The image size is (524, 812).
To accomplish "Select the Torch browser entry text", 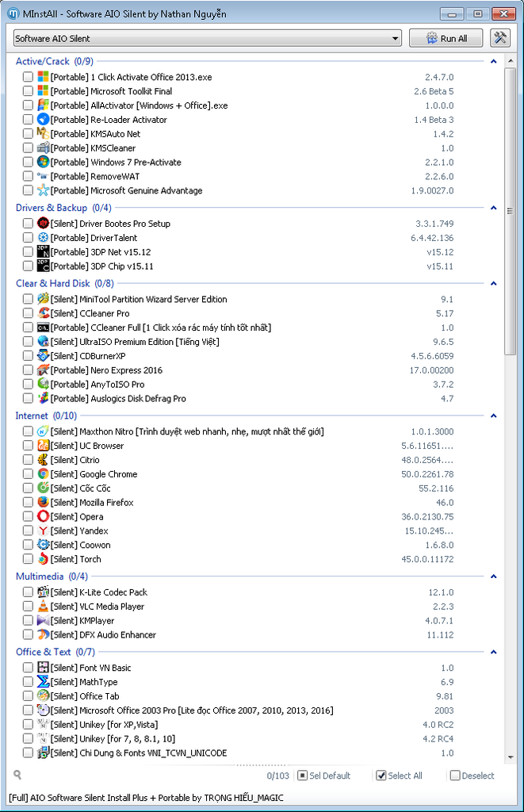I will point(76,559).
